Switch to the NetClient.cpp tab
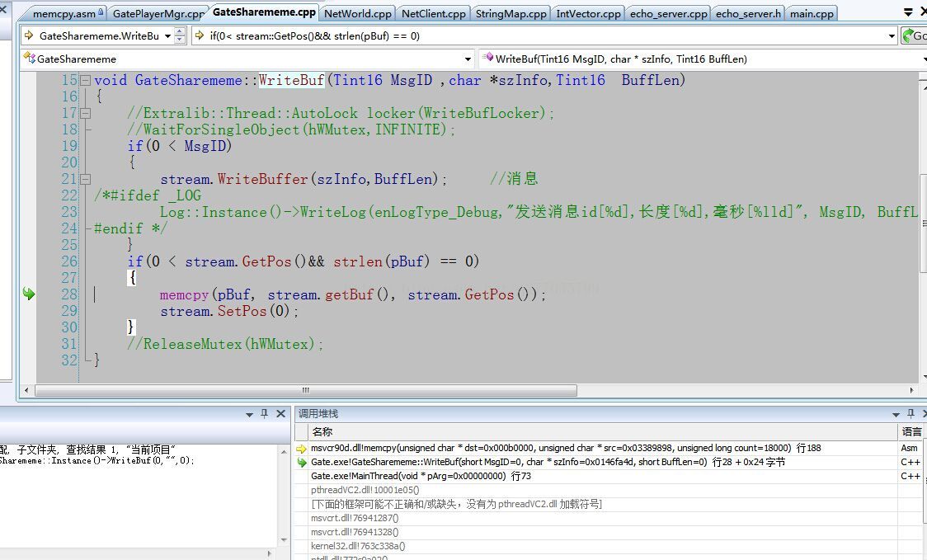The height and width of the screenshot is (560, 927). tap(433, 13)
